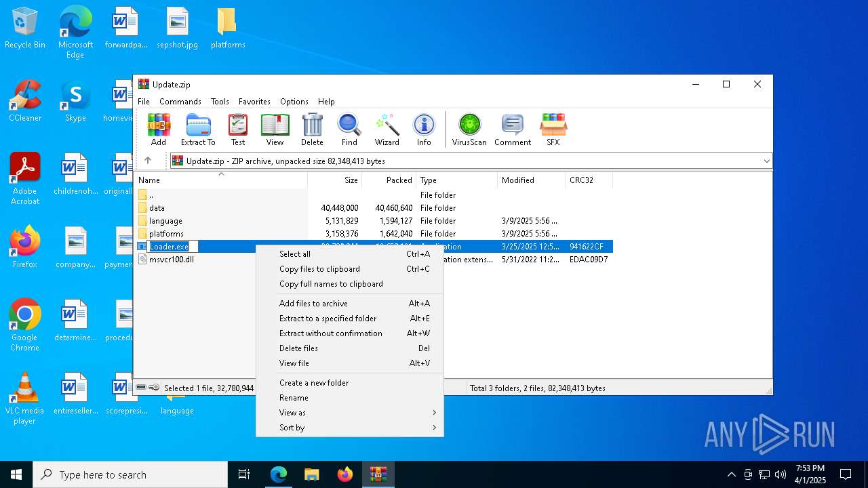Click the Find magnifier toolbar icon
This screenshot has width=868, height=488.
(x=349, y=129)
